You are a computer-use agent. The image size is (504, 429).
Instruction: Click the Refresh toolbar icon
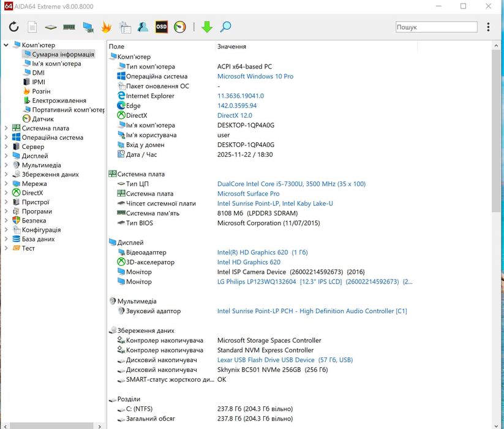tap(14, 27)
